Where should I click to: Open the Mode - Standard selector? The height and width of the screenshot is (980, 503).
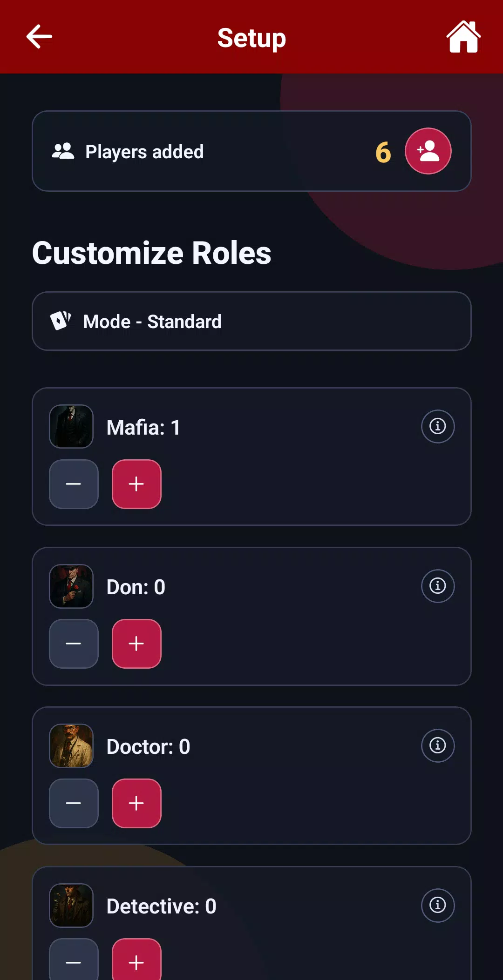(x=251, y=321)
